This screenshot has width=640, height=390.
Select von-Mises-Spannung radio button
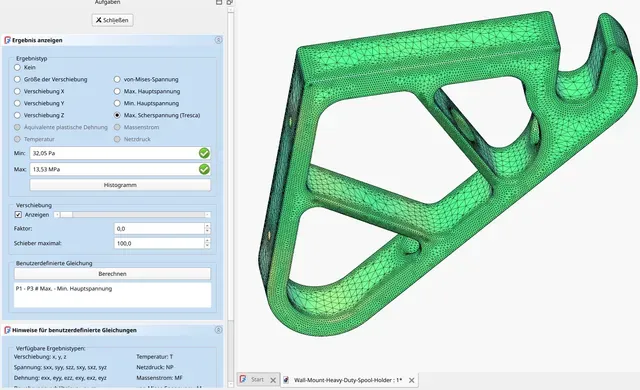117,79
